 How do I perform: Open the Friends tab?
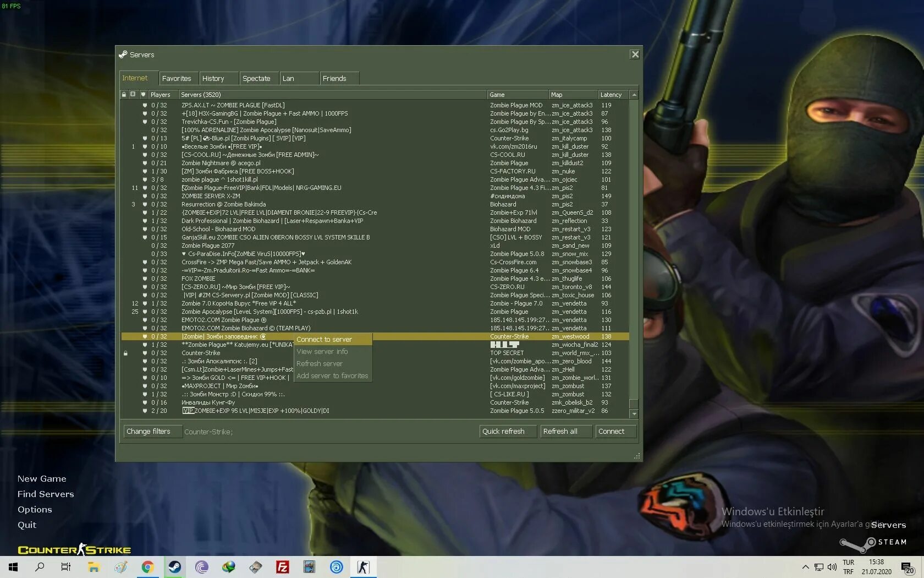pos(339,78)
